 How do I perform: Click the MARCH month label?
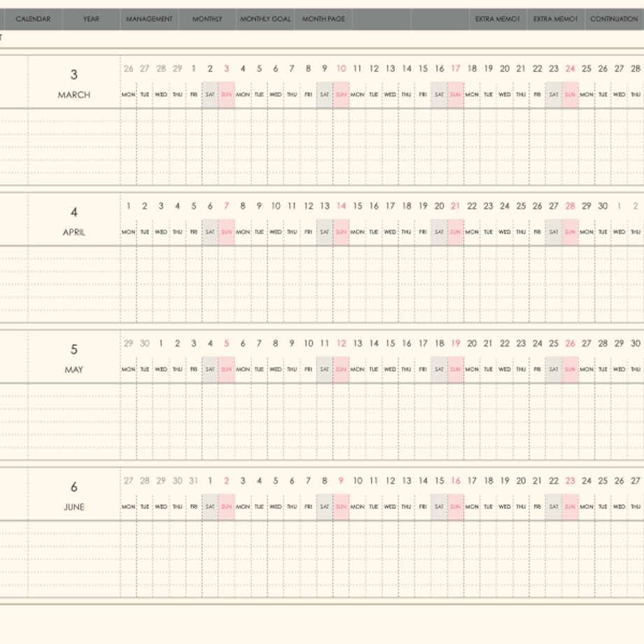[x=74, y=95]
